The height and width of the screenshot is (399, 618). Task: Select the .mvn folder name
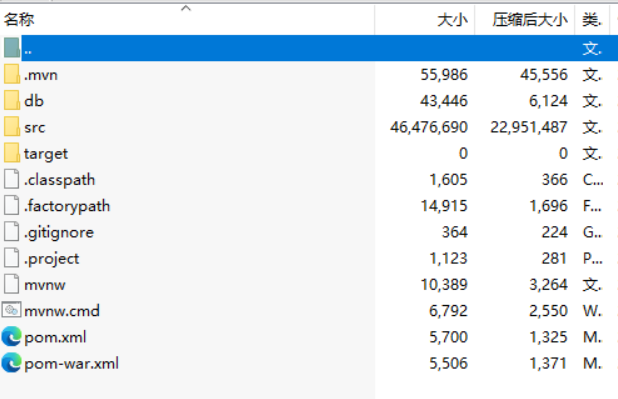coord(41,75)
